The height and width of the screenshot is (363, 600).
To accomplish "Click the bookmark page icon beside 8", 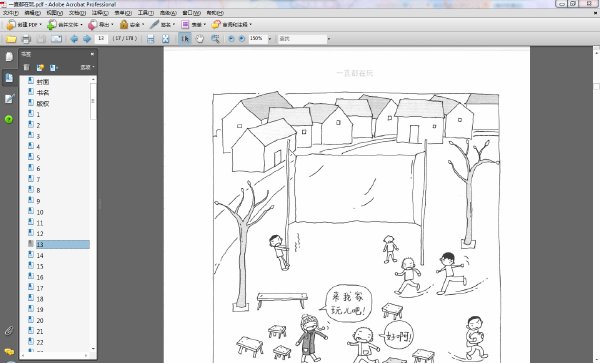I will (31, 189).
